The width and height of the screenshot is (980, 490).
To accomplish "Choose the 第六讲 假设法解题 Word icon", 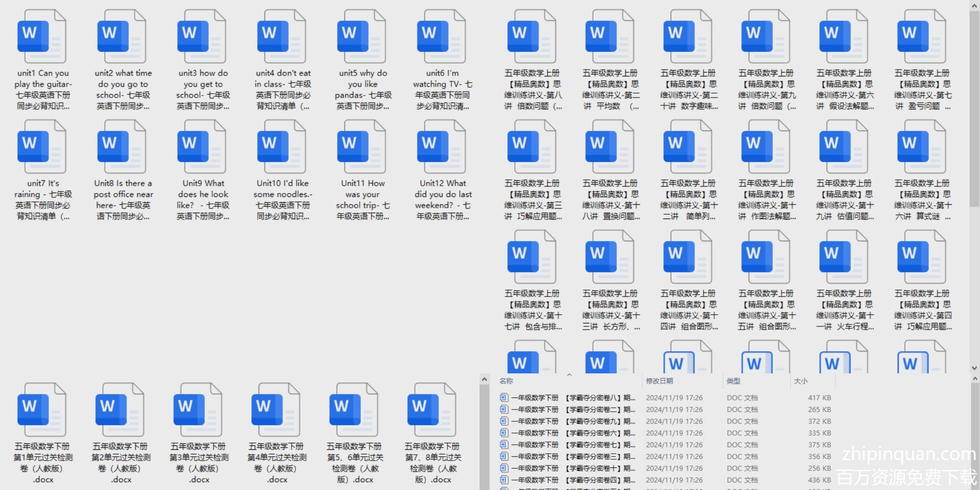I will [x=844, y=37].
